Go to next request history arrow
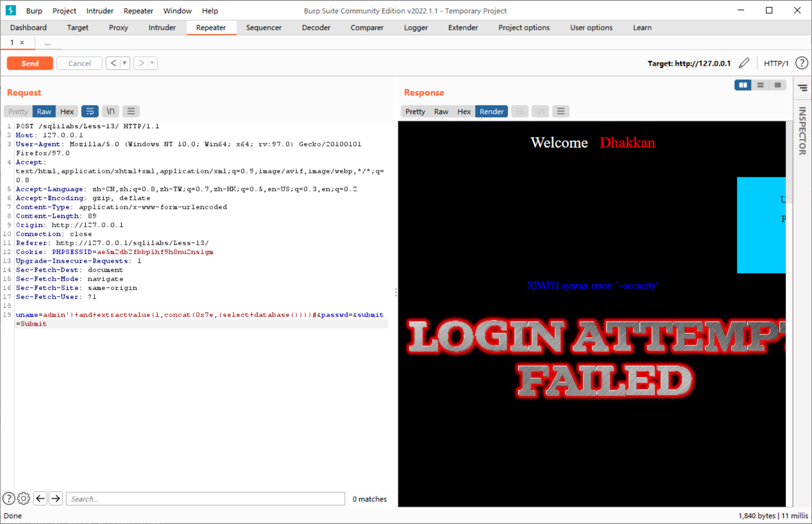The height and width of the screenshot is (524, 812). click(x=141, y=63)
